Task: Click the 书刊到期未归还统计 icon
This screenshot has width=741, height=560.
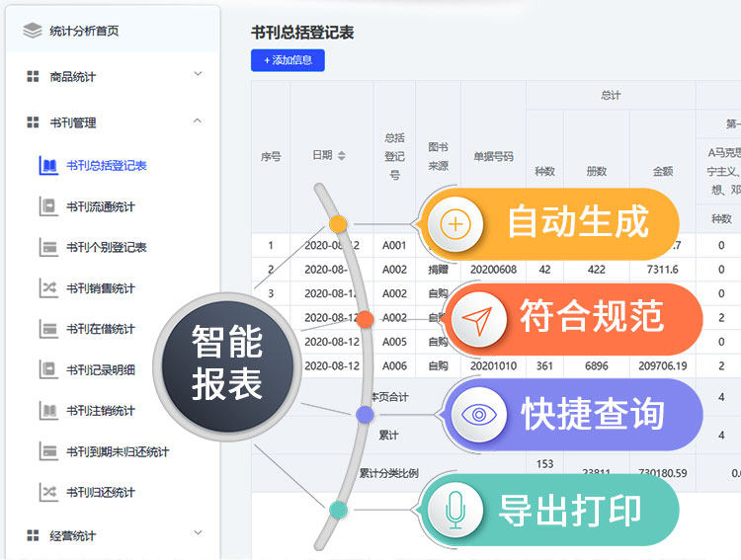Action: (x=48, y=451)
